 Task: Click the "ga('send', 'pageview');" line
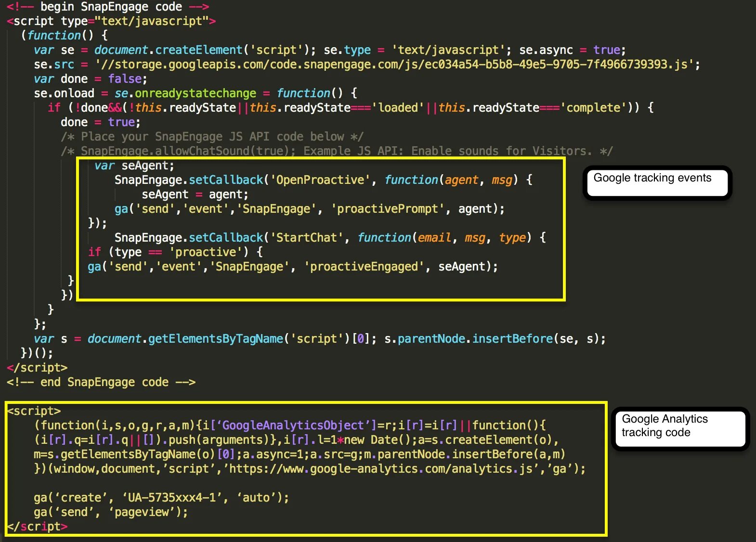click(x=111, y=512)
